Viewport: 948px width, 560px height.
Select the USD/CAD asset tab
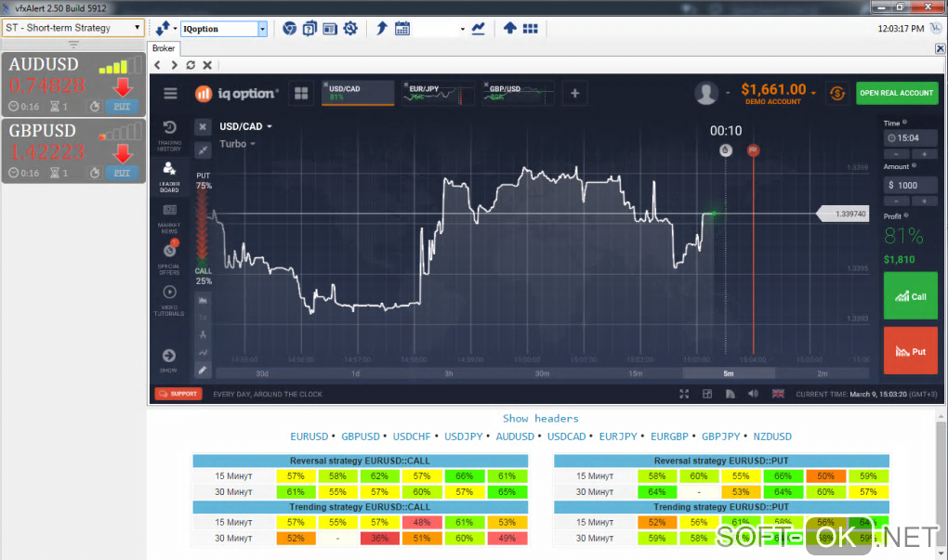pos(358,93)
